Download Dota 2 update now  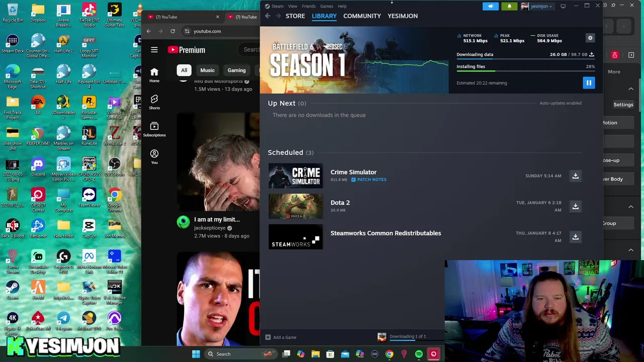(575, 206)
